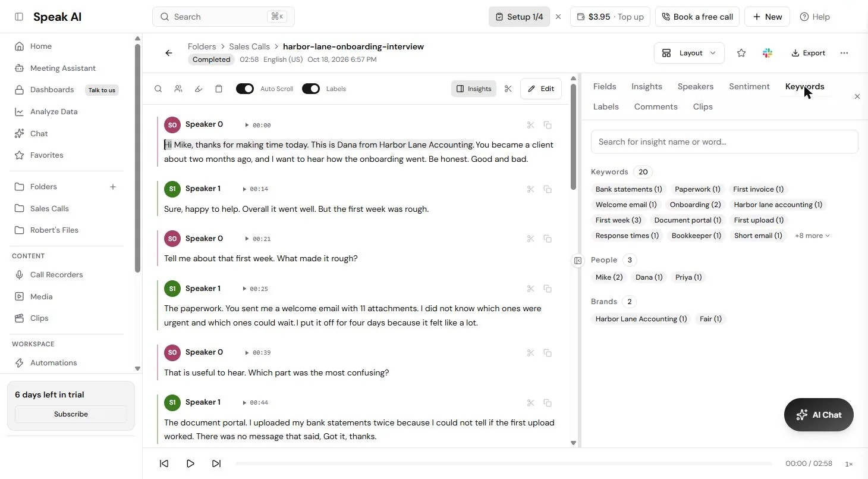Select the highlighter icon in transcript toolbar
This screenshot has height=479, width=868.
coord(199,89)
